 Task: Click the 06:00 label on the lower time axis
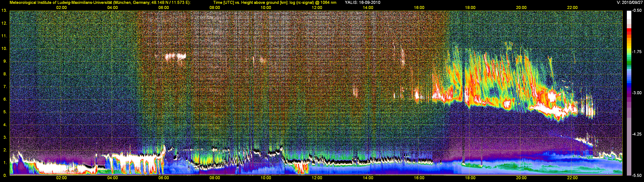pos(164,178)
